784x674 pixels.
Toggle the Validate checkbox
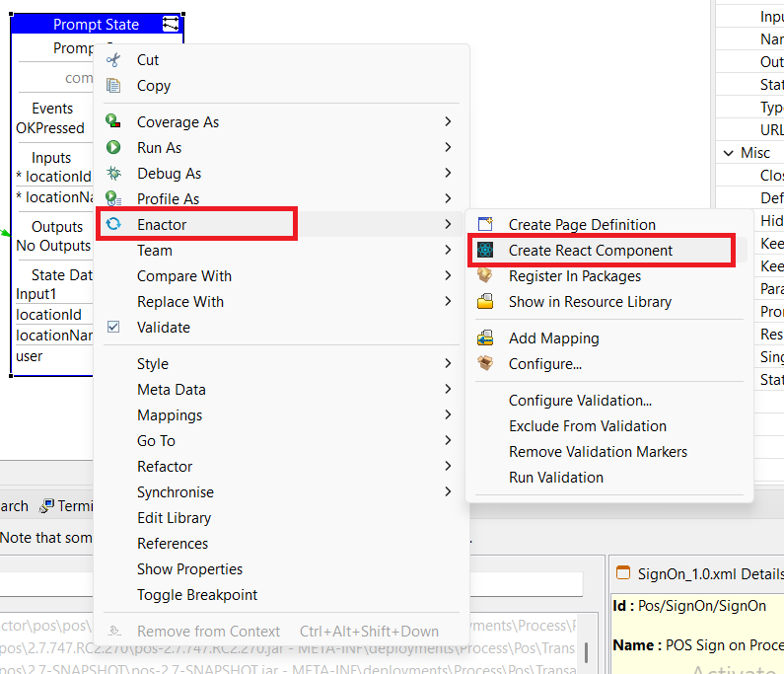pyautogui.click(x=113, y=327)
